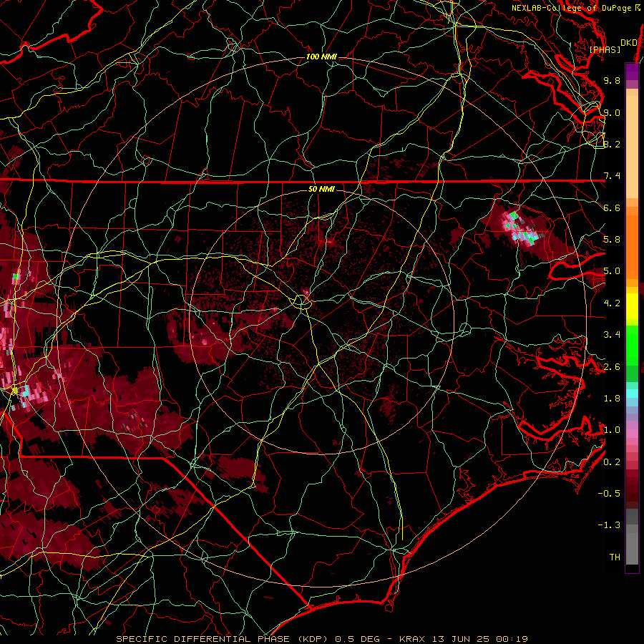Screen dimensions: 644x644
Task: Select the 9.8 value on the scale
Action: click(x=612, y=81)
